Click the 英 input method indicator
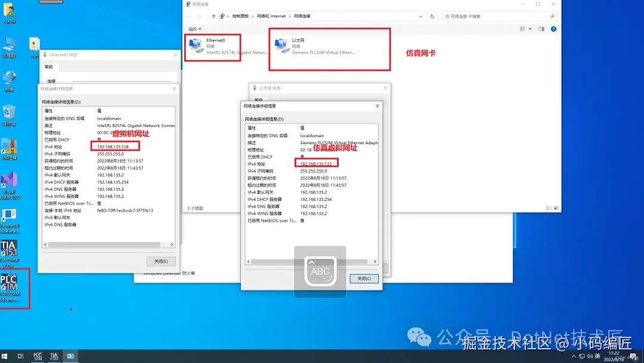This screenshot has height=363, width=644. [x=597, y=356]
